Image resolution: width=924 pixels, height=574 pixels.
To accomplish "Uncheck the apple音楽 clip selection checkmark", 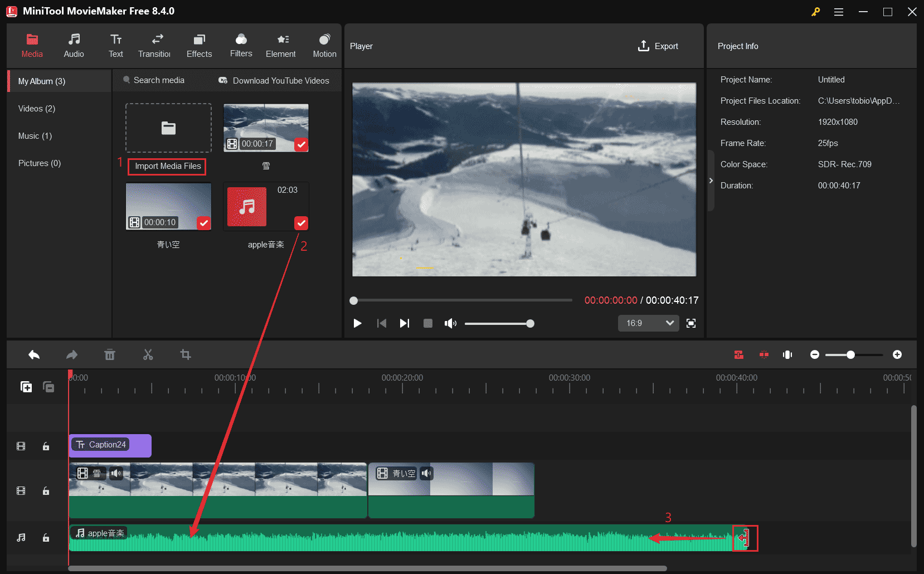I will tap(301, 223).
